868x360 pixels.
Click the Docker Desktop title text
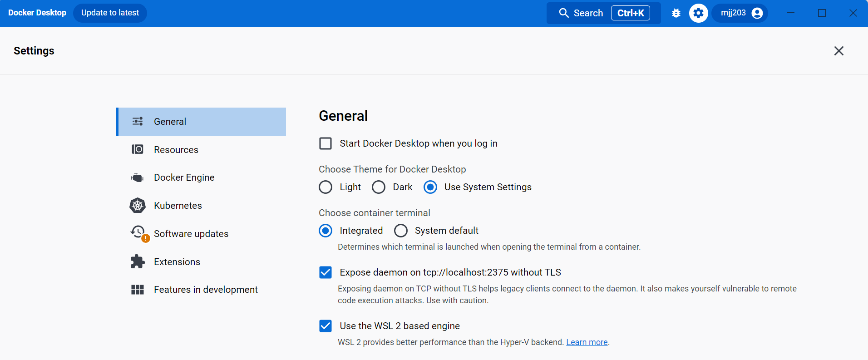tap(37, 13)
